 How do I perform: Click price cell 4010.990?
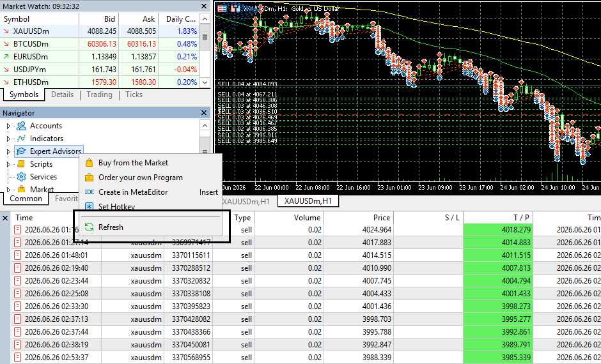point(377,268)
